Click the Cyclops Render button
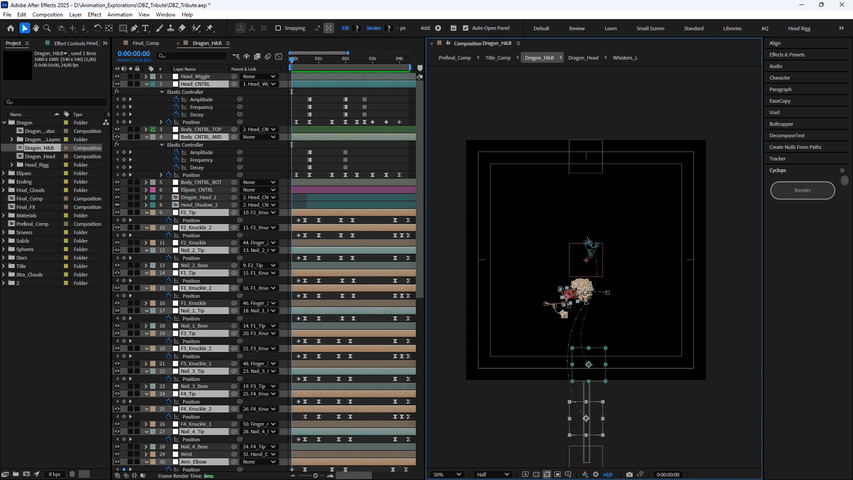Image resolution: width=853 pixels, height=480 pixels. (x=802, y=190)
